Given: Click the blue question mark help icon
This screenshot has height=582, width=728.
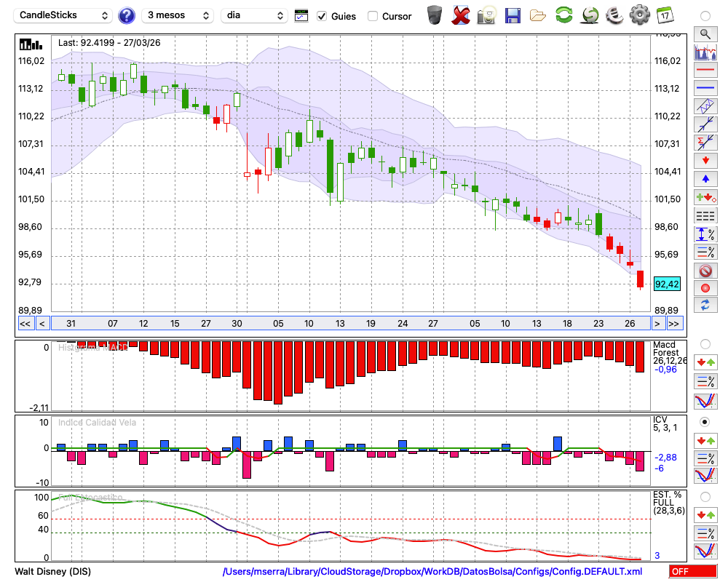Looking at the screenshot, I should tap(127, 15).
